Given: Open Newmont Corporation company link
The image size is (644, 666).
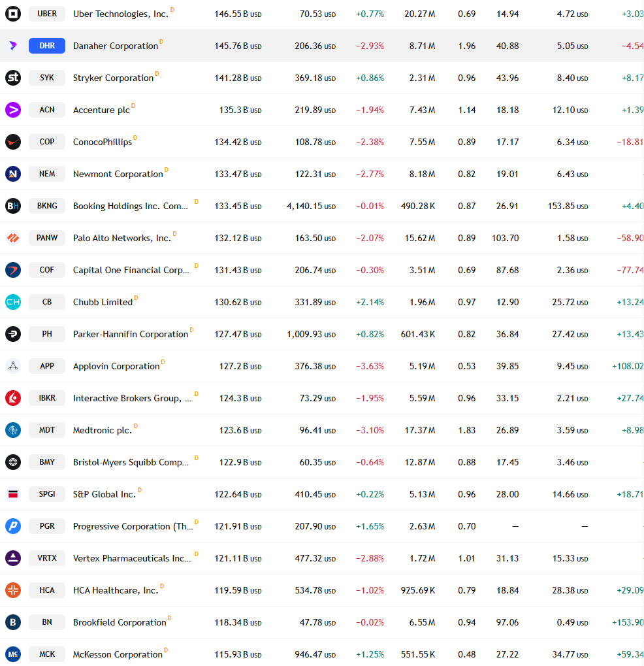Looking at the screenshot, I should pyautogui.click(x=118, y=174).
